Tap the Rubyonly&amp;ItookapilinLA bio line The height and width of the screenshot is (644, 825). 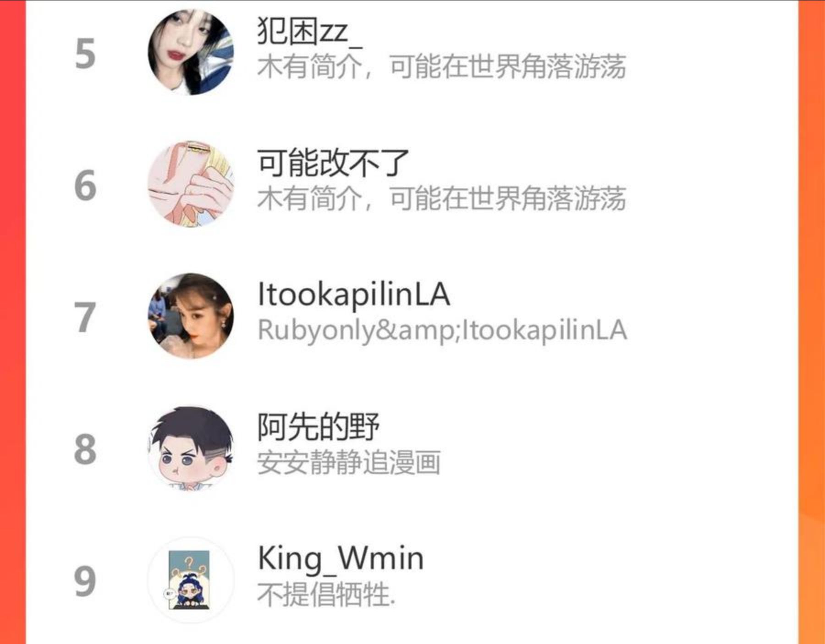tap(442, 331)
